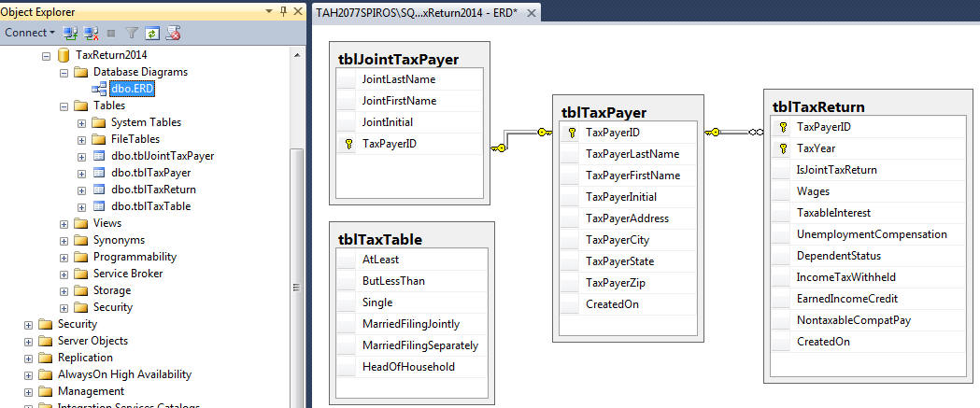980x408 pixels.
Task: Select UnemploymentCompensation column in tblTaxReturn
Action: [x=868, y=234]
